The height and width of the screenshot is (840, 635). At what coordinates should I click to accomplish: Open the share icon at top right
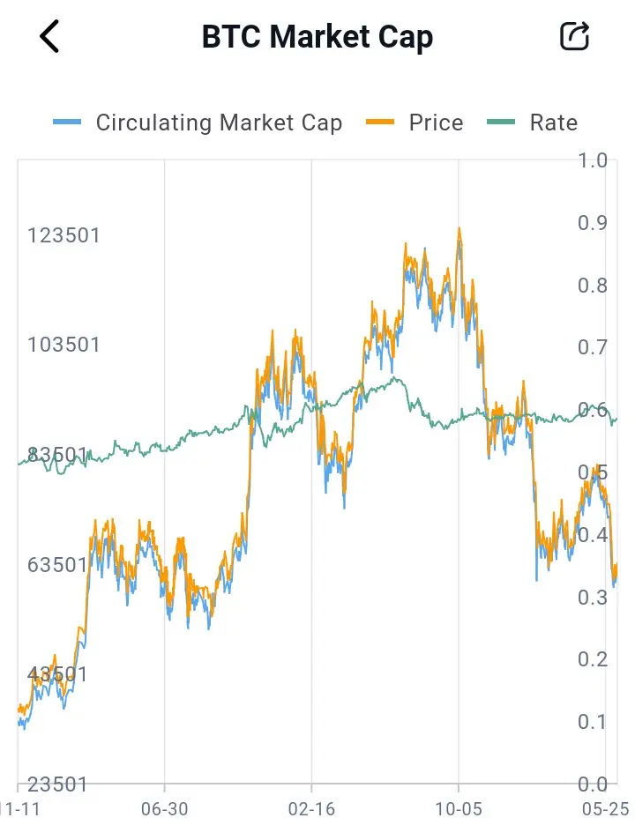coord(574,36)
